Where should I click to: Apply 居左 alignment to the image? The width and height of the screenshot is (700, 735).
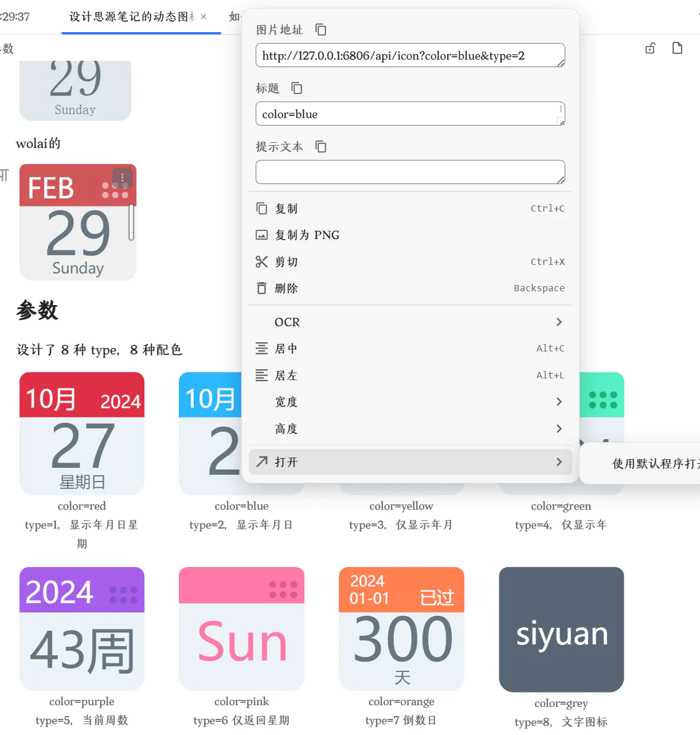[287, 375]
